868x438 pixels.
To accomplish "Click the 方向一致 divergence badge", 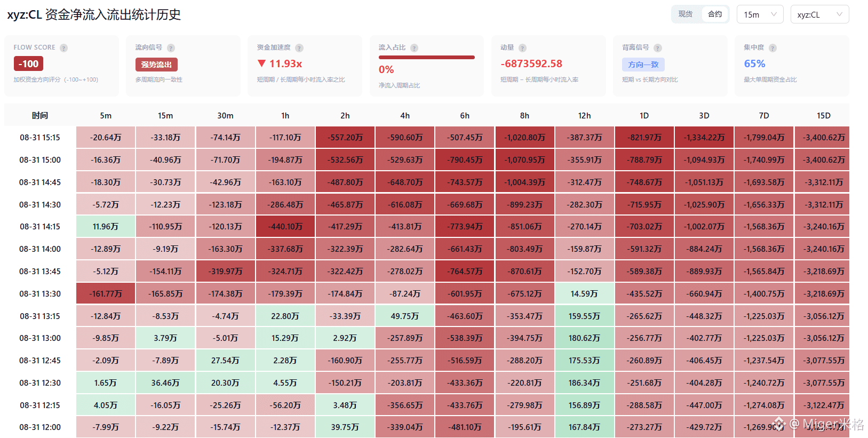I will (643, 65).
